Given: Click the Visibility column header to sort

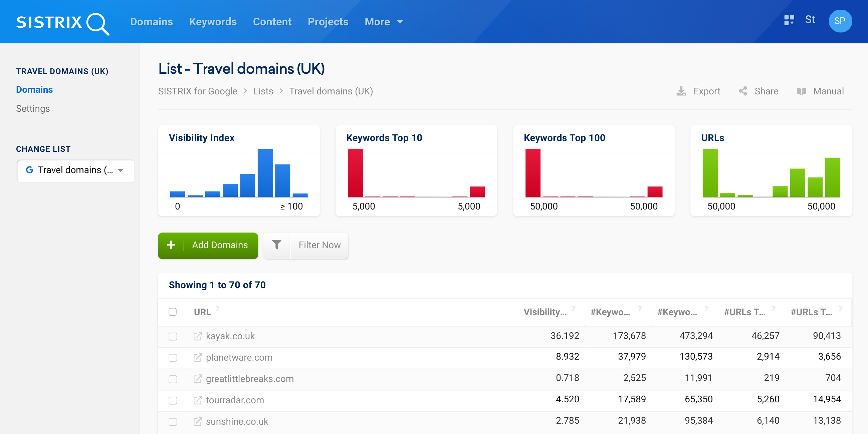Looking at the screenshot, I should pos(545,312).
